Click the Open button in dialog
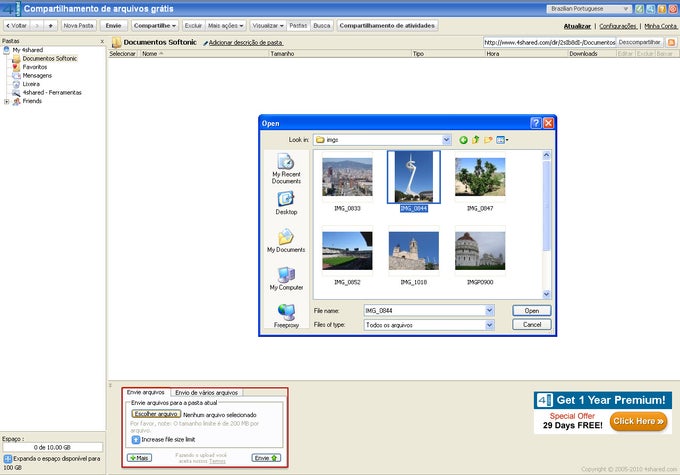 tap(532, 311)
